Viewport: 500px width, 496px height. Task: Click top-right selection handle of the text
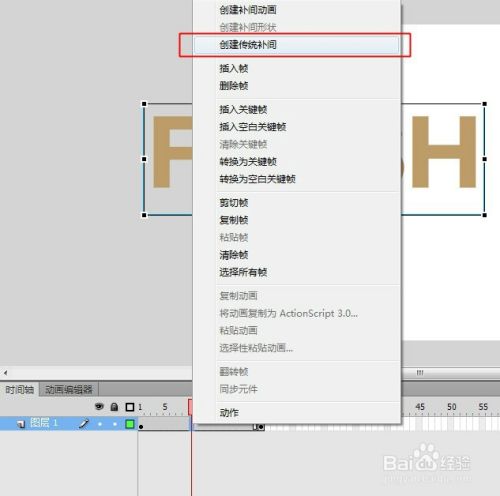pyautogui.click(x=484, y=104)
